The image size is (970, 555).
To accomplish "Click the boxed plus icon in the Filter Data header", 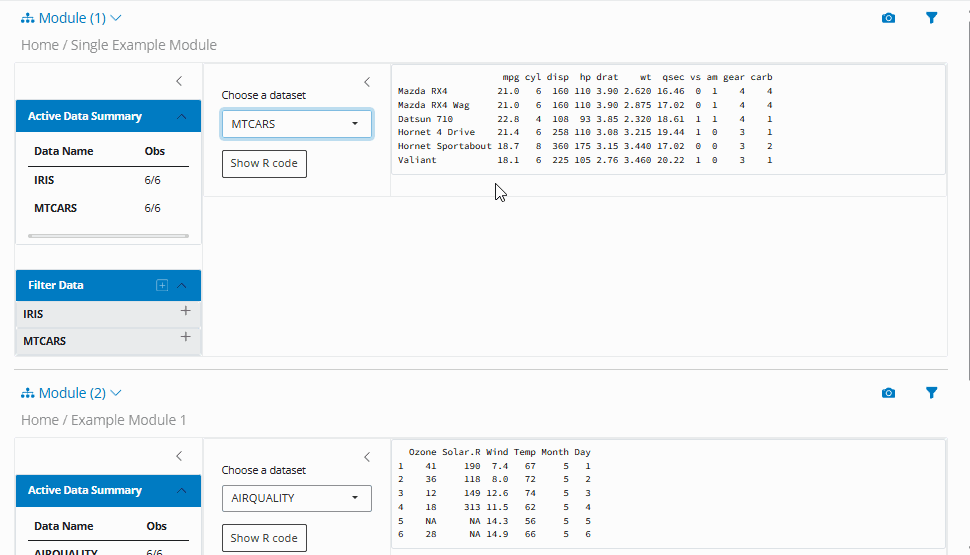I will tap(161, 285).
